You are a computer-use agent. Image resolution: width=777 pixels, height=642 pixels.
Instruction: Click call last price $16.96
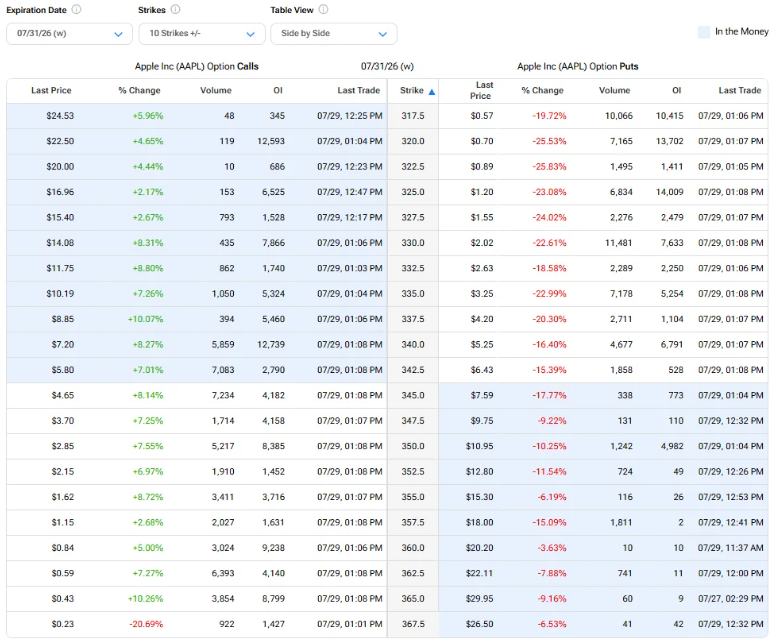(60, 192)
